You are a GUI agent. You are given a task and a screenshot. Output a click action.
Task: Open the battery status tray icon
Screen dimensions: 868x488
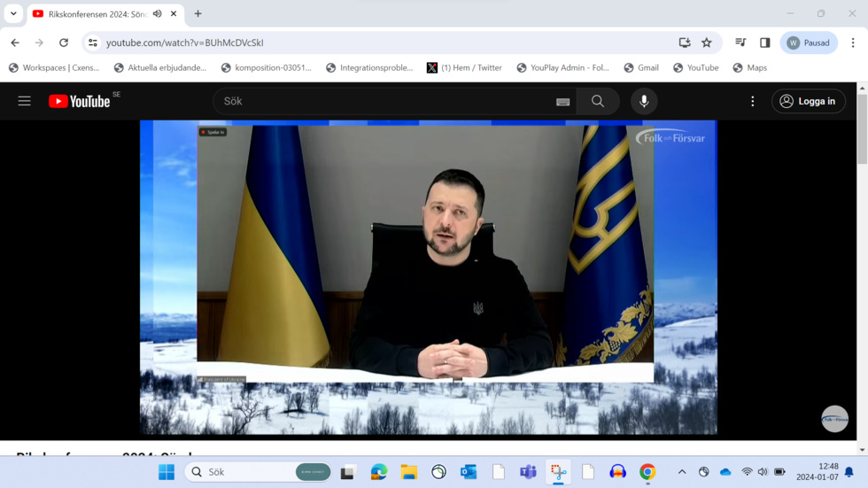coord(779,472)
